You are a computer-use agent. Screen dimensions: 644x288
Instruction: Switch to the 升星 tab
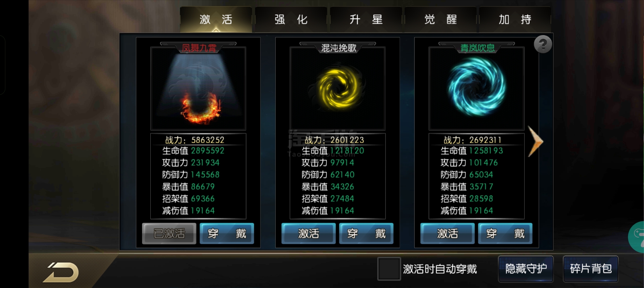(x=366, y=19)
